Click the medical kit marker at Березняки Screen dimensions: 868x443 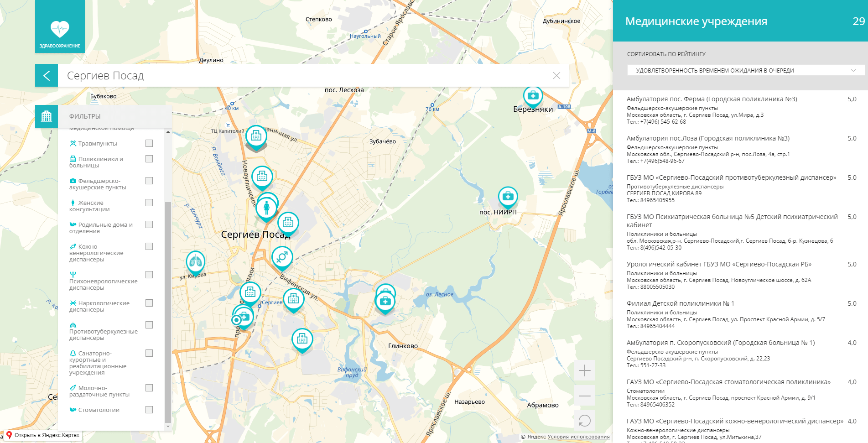(532, 96)
